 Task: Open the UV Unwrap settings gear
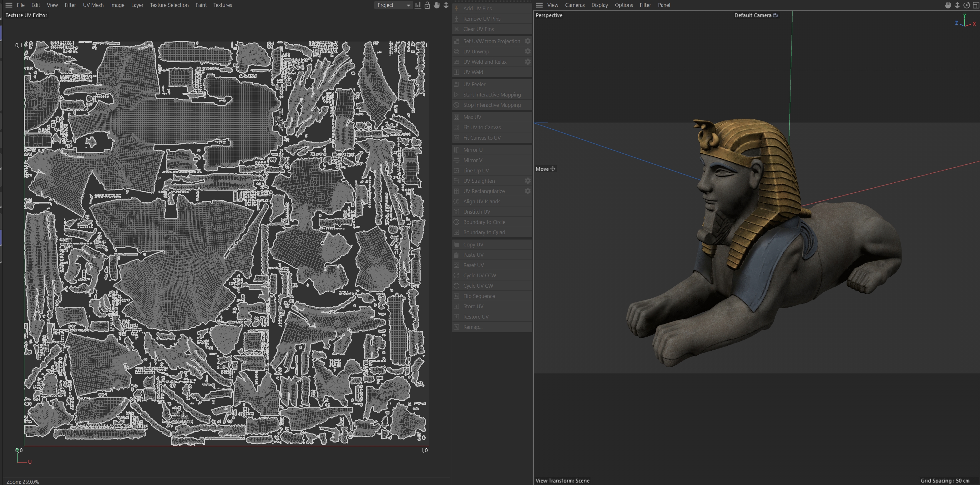coord(527,51)
